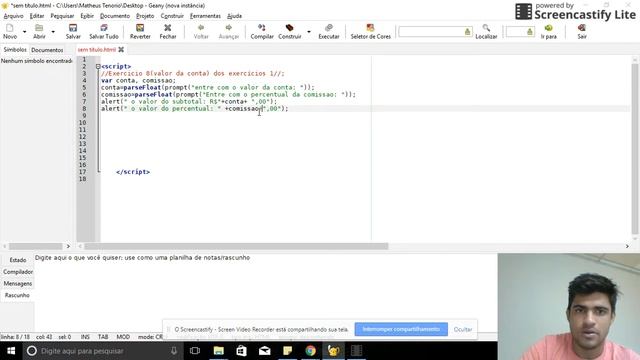Open Google Chrome from taskbar
This screenshot has height=360, width=640.
[311, 351]
